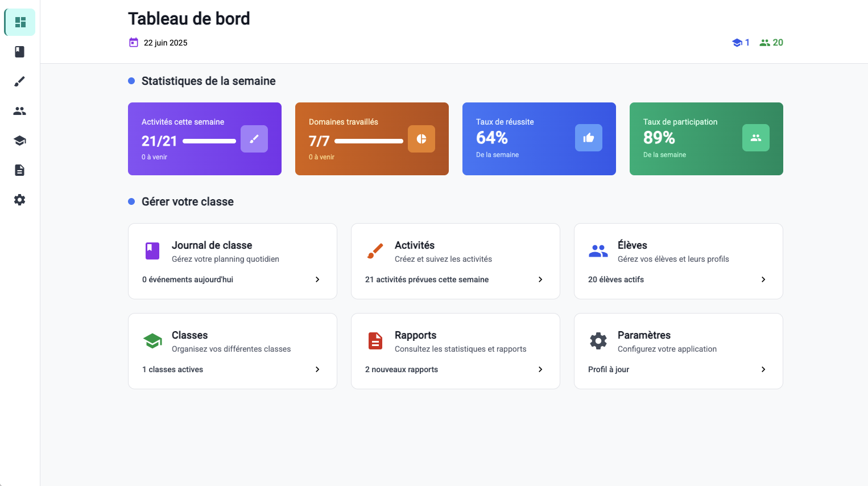Open the Élèves title link
This screenshot has height=486, width=868.
point(633,245)
